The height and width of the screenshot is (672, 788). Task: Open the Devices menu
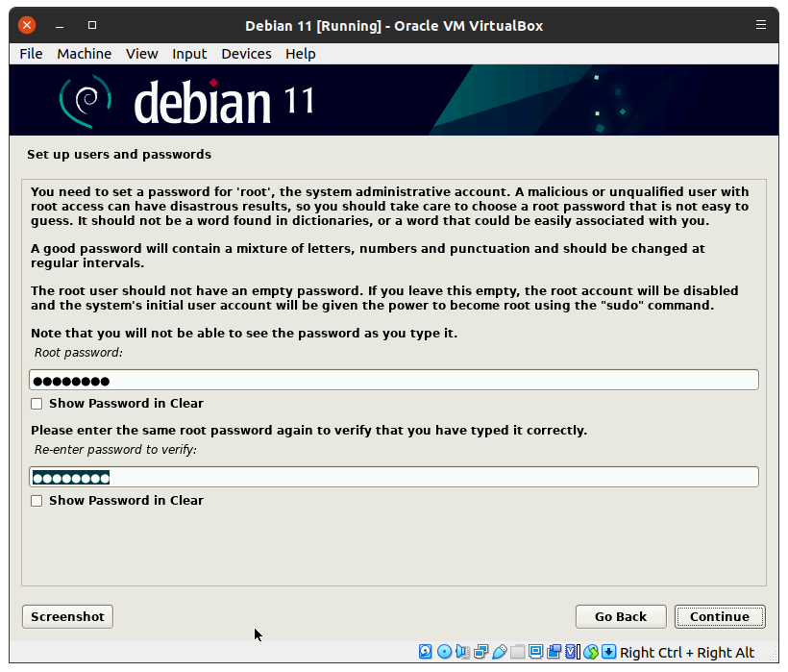(246, 54)
